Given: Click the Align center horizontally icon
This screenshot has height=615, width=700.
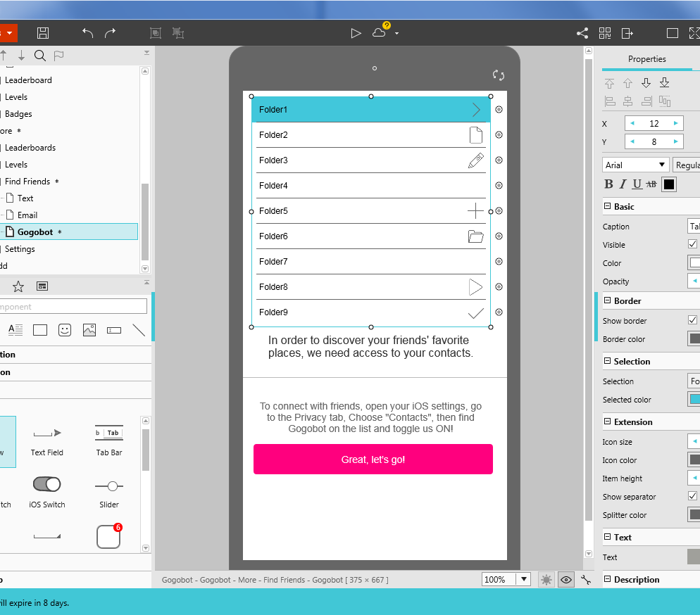Looking at the screenshot, I should tap(627, 101).
